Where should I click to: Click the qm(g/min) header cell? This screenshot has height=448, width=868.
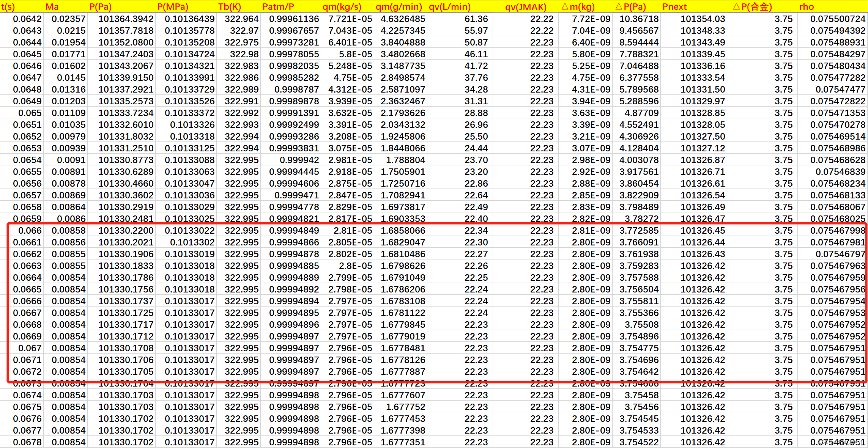click(x=399, y=6)
